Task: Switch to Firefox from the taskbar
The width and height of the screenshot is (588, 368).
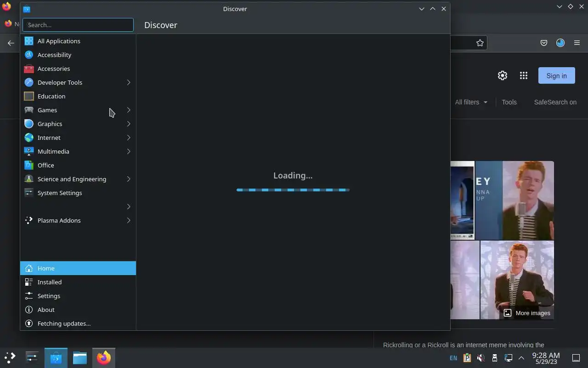Action: tap(104, 357)
